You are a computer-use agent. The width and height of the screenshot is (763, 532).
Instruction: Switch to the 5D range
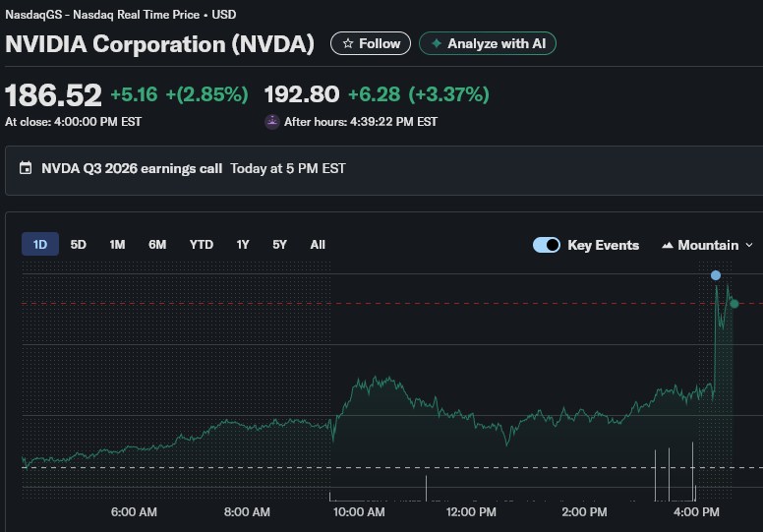(79, 245)
